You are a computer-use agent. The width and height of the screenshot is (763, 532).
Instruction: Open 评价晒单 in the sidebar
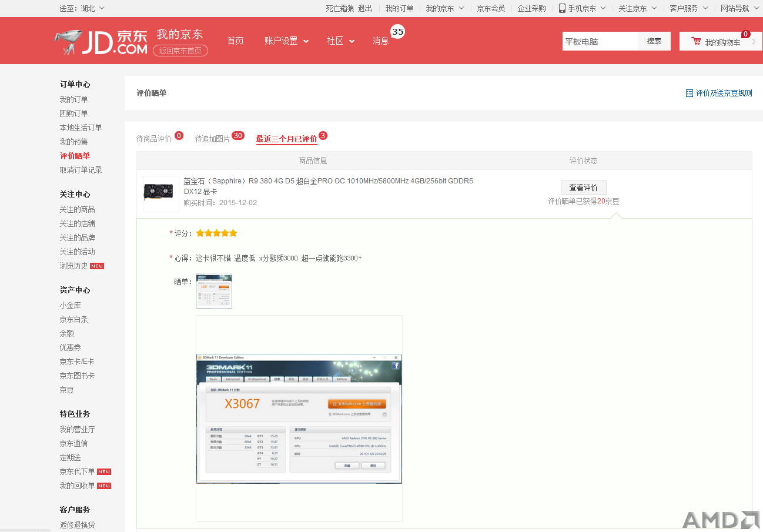[75, 156]
